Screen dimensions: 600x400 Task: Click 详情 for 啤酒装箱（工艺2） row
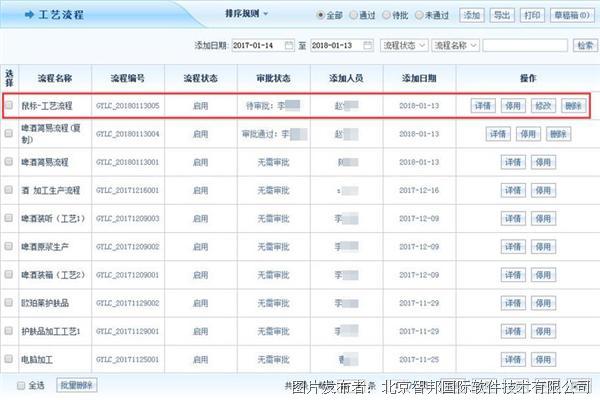coord(513,275)
